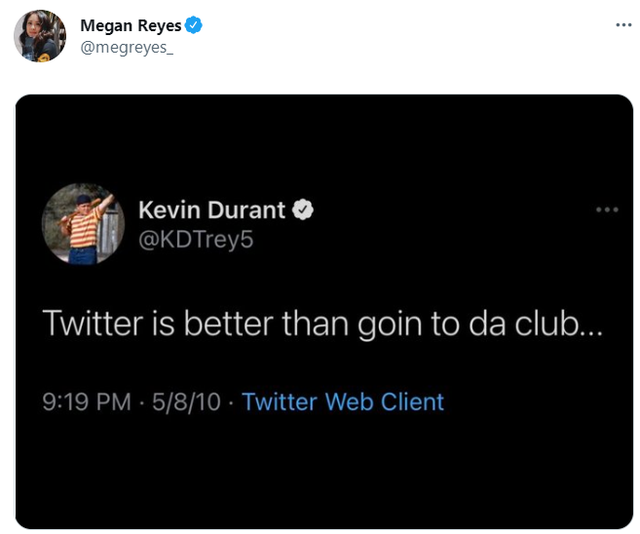Click the verified badge beside Megan Reyes
The width and height of the screenshot is (640, 534).
tap(194, 27)
